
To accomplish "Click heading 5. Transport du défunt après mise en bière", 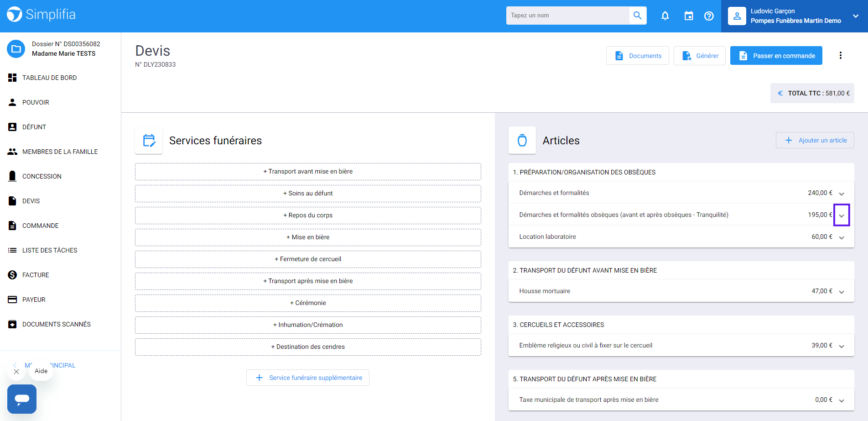I will click(585, 379).
